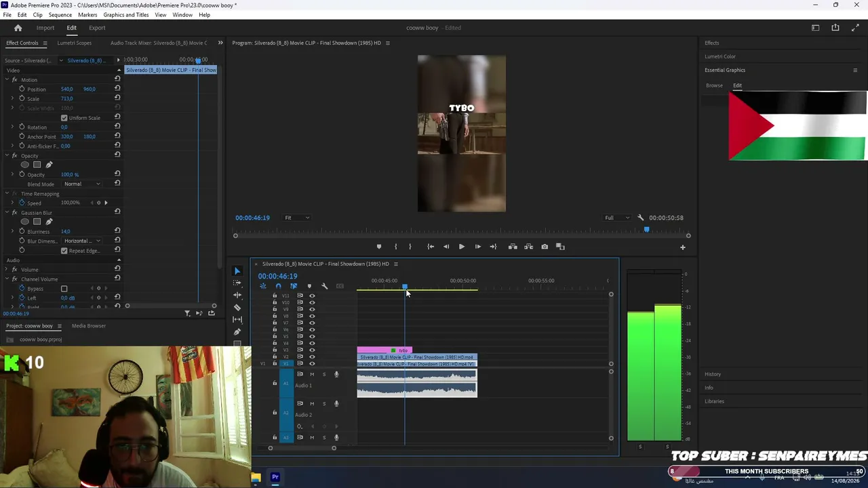Image resolution: width=868 pixels, height=488 pixels.
Task: Toggle the V1 track lock
Action: tap(275, 363)
